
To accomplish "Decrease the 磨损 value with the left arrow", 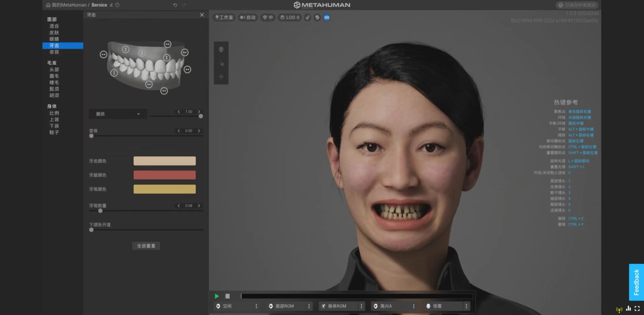I will coord(179,111).
